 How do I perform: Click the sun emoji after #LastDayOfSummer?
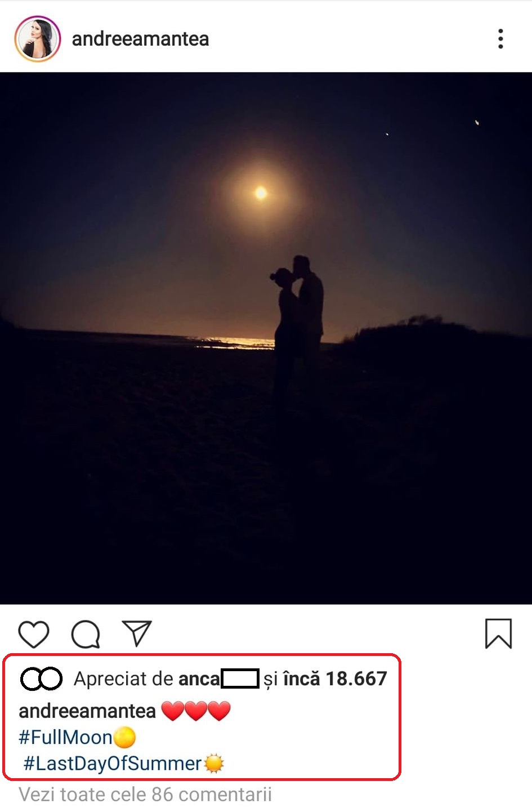tap(214, 764)
